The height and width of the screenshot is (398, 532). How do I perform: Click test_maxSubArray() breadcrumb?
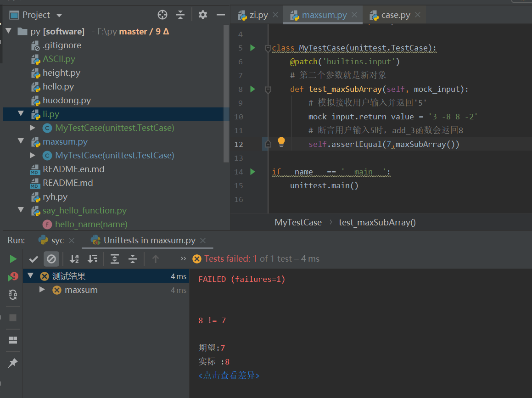pos(377,223)
